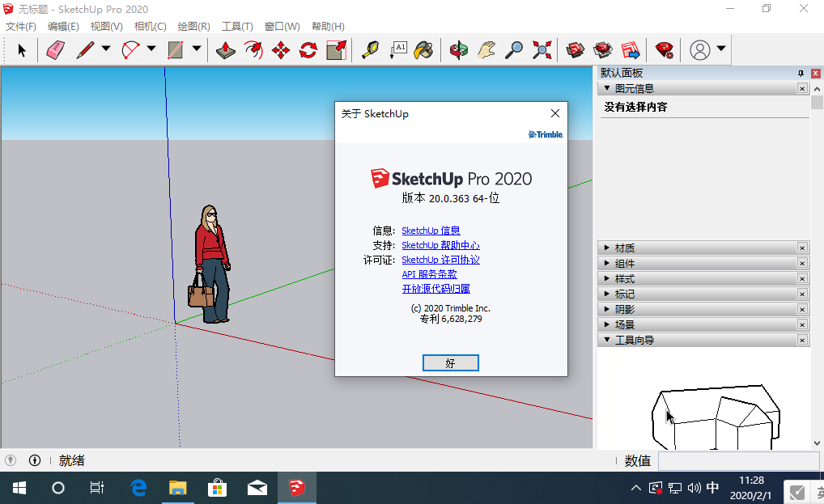Select the Rectangle shape tool
The image size is (824, 504).
(x=175, y=50)
